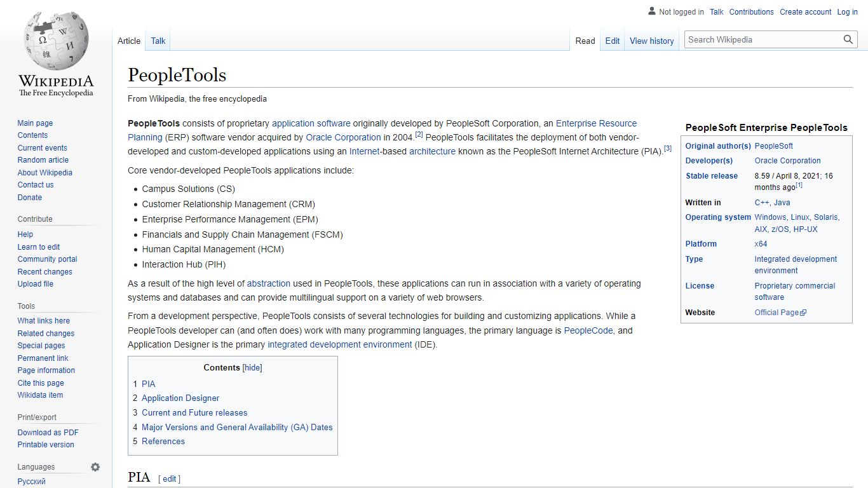
Task: Jump to PIA in contents
Action: coord(148,384)
